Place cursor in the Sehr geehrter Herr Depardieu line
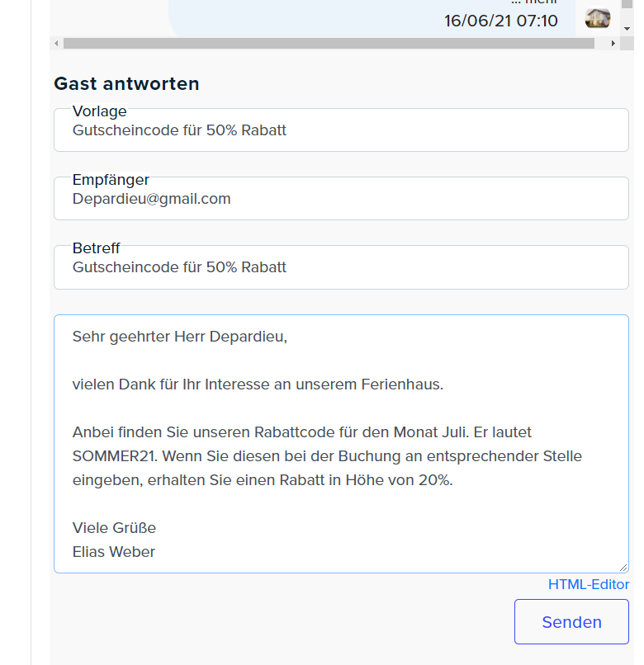This screenshot has height=665, width=644. click(179, 337)
